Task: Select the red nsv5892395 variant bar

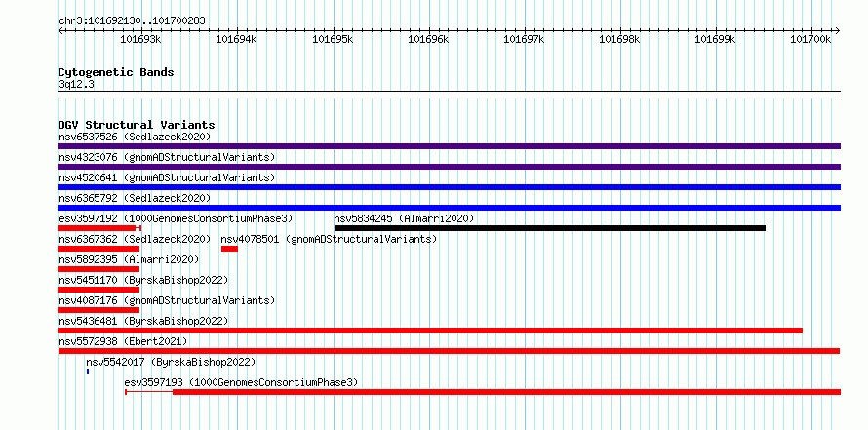Action: tap(99, 269)
